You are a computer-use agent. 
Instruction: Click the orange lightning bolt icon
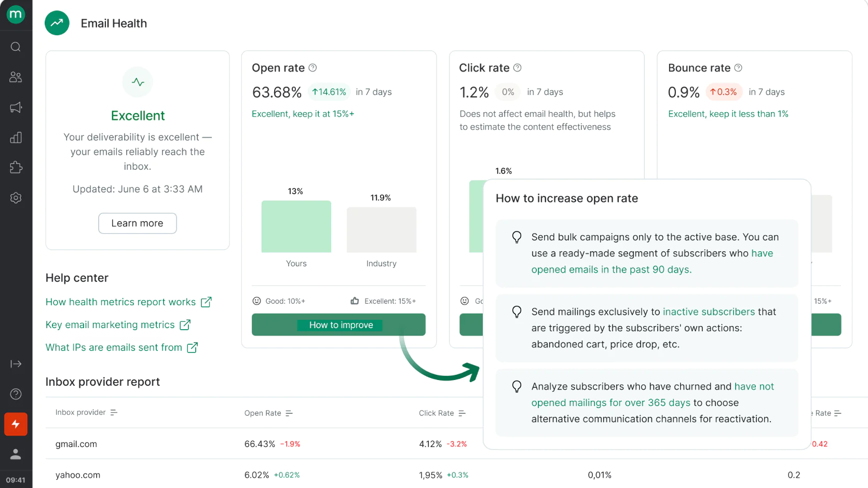[x=16, y=424]
